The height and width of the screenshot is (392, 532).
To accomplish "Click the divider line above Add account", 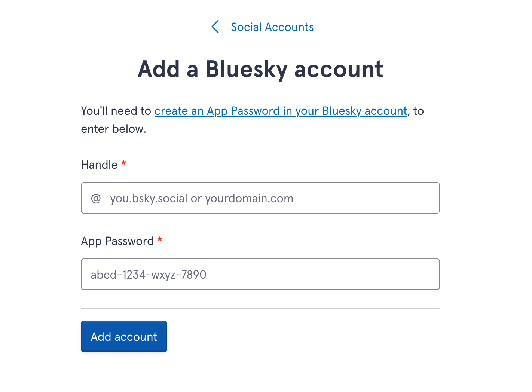I will coord(260,308).
